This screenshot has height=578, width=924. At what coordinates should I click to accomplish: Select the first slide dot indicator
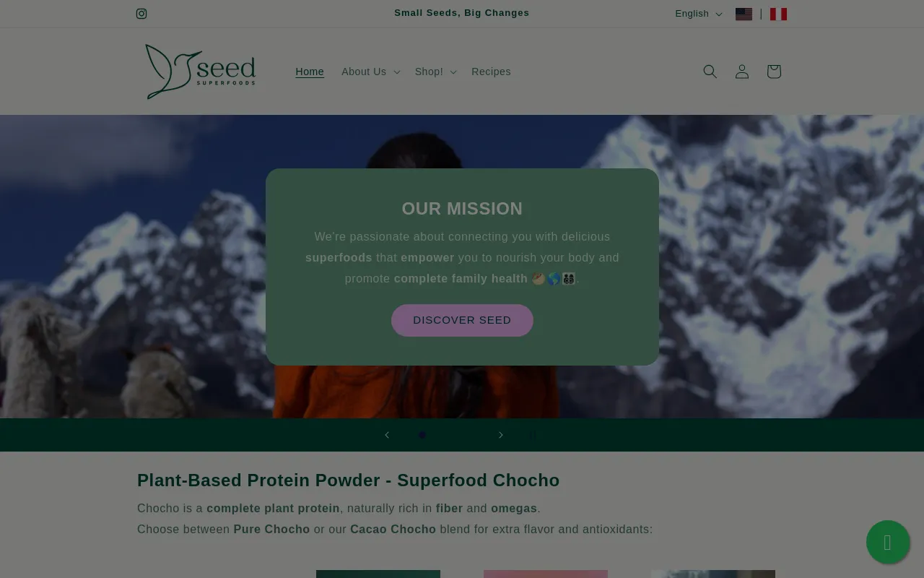422,435
